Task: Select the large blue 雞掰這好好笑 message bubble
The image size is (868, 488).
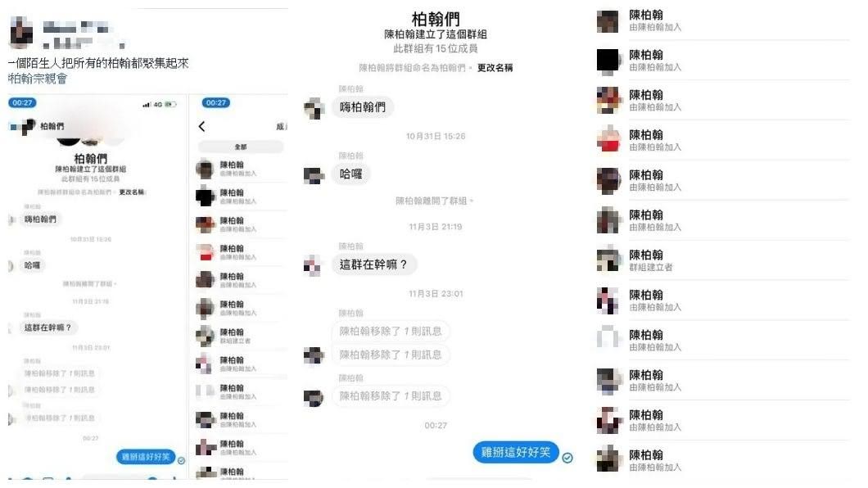Action: 516,452
